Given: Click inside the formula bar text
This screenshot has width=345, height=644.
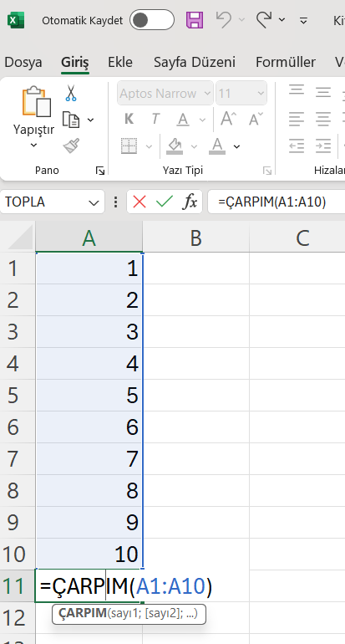Looking at the screenshot, I should [x=272, y=202].
